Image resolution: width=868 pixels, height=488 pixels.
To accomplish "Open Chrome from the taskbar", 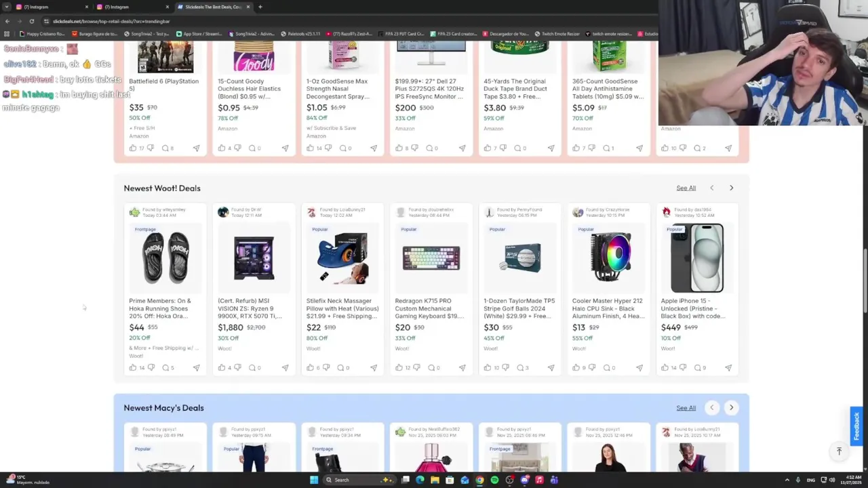I will pos(479,480).
